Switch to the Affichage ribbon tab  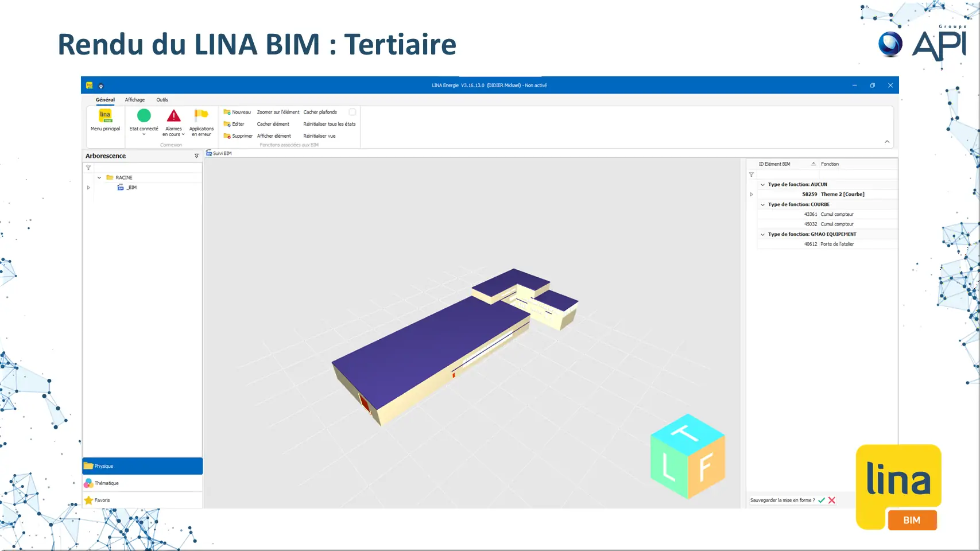click(x=135, y=100)
